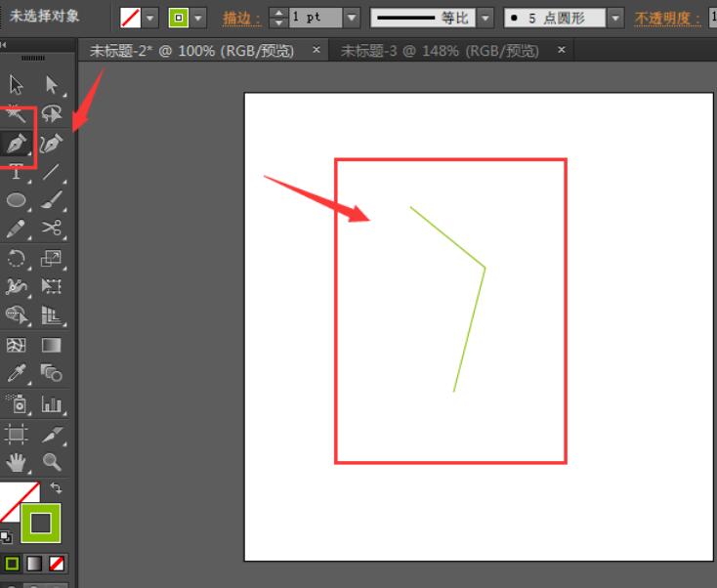Close the 未标题-2 document tab
Image resolution: width=717 pixels, height=588 pixels.
tap(316, 50)
